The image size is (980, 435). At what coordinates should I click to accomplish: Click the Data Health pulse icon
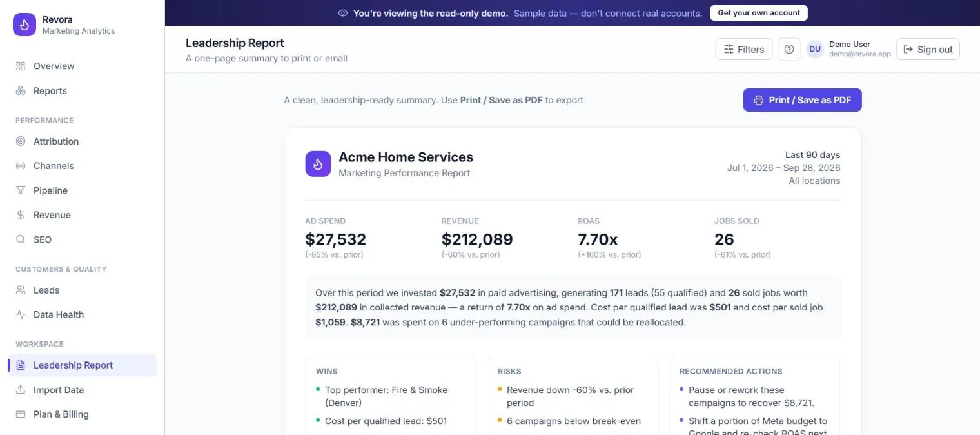(x=21, y=315)
